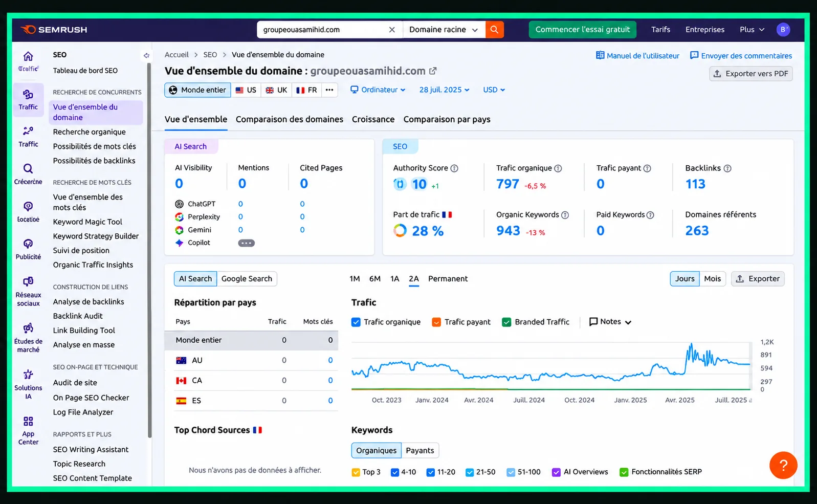The height and width of the screenshot is (504, 817).
Task: Open the 28 juil. 2025 date dropdown
Action: click(444, 90)
